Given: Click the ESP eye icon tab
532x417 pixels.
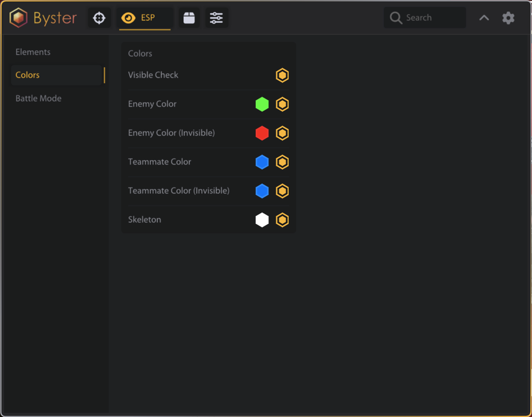Looking at the screenshot, I should tap(145, 18).
